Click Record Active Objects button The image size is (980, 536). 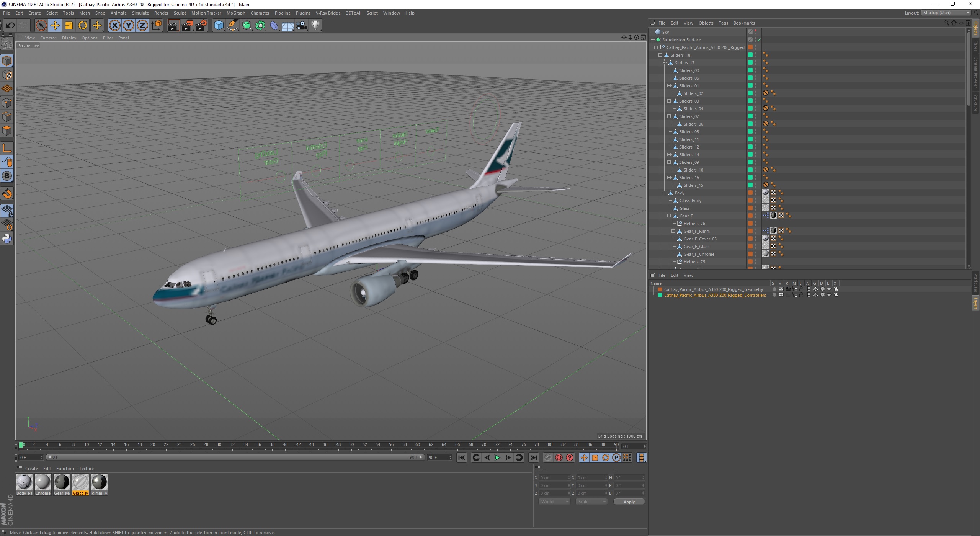click(x=548, y=458)
